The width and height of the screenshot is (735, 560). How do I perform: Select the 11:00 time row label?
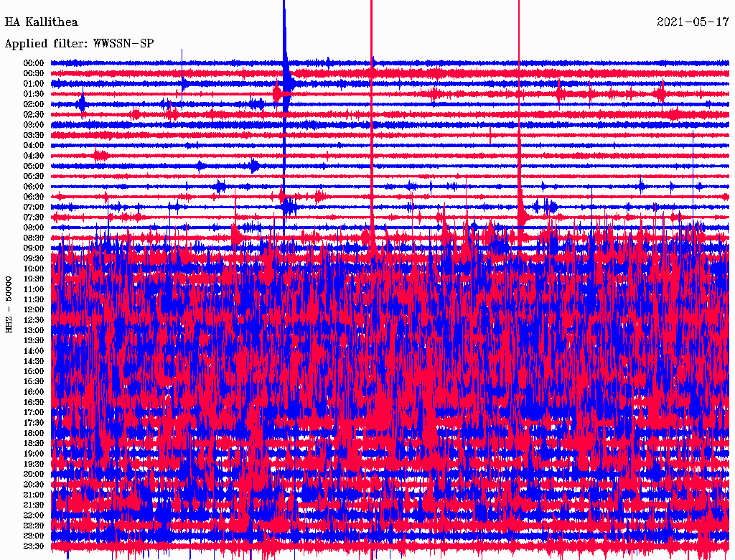tap(34, 289)
